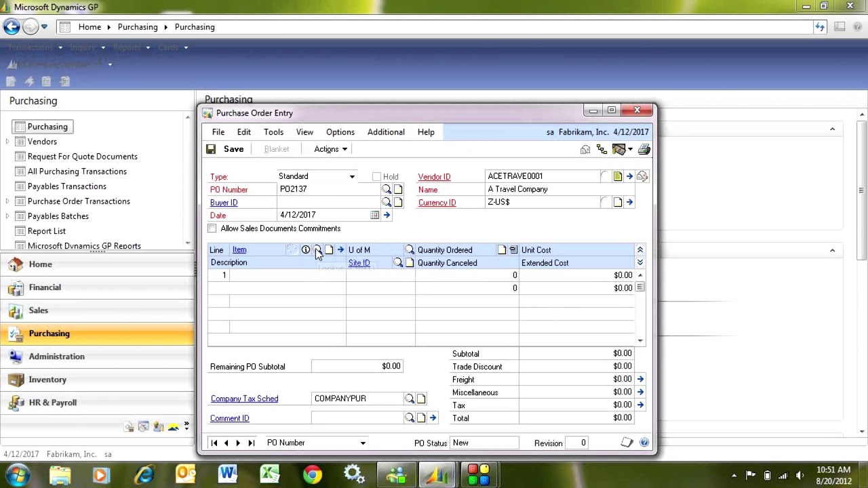This screenshot has width=868, height=488.
Task: Select the Financial navigation pane button
Action: (x=97, y=287)
